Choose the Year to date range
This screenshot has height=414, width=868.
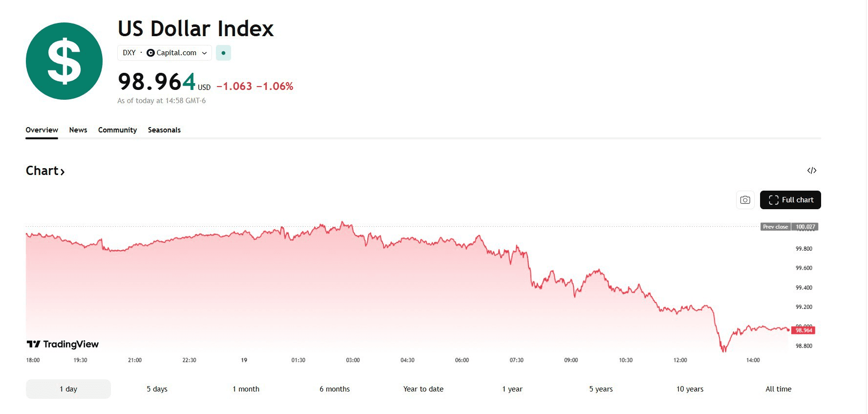[423, 389]
